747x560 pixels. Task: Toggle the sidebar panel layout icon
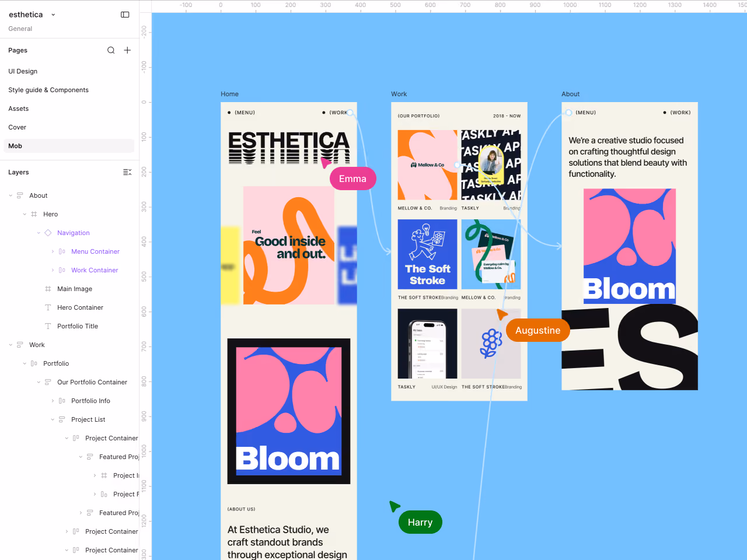[125, 15]
